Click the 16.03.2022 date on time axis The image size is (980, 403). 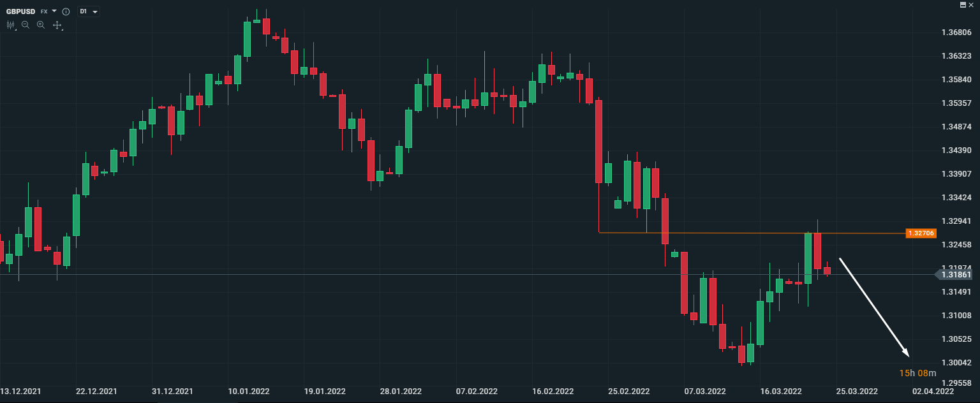[x=780, y=391]
